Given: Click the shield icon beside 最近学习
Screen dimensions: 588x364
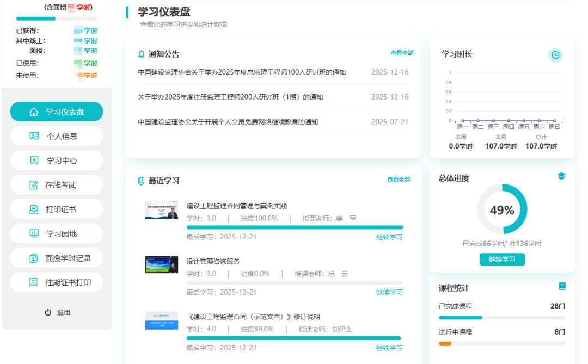Looking at the screenshot, I should 142,181.
